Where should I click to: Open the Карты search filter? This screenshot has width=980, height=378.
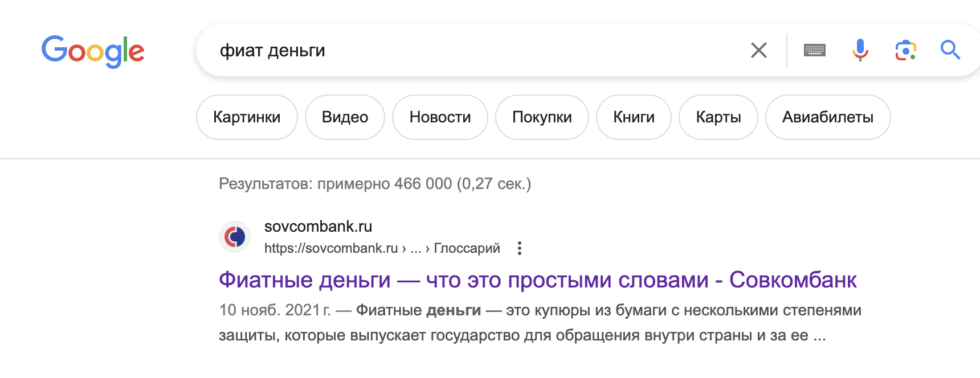click(x=718, y=117)
